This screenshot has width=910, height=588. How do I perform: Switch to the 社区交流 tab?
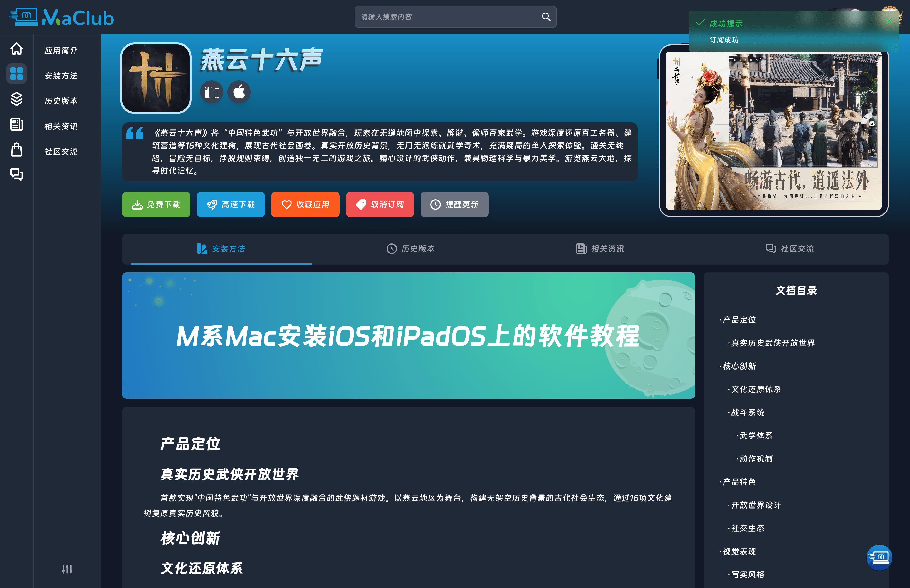pos(789,249)
